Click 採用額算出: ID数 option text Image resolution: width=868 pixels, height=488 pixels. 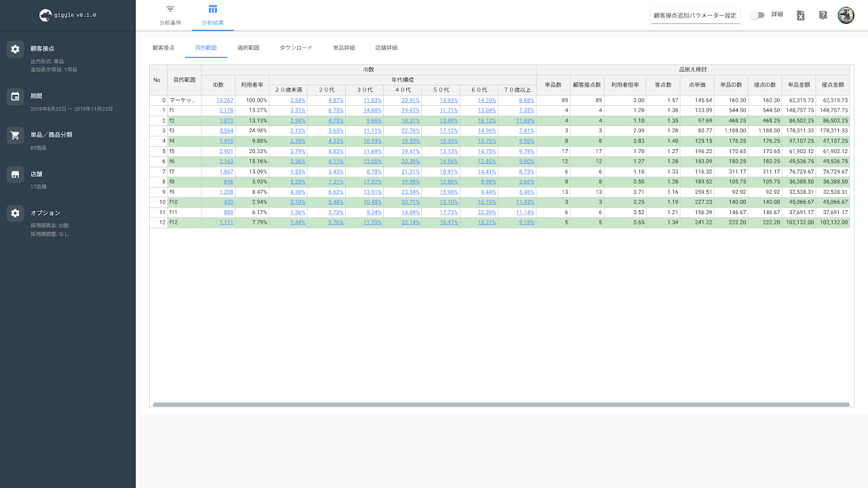click(x=50, y=226)
